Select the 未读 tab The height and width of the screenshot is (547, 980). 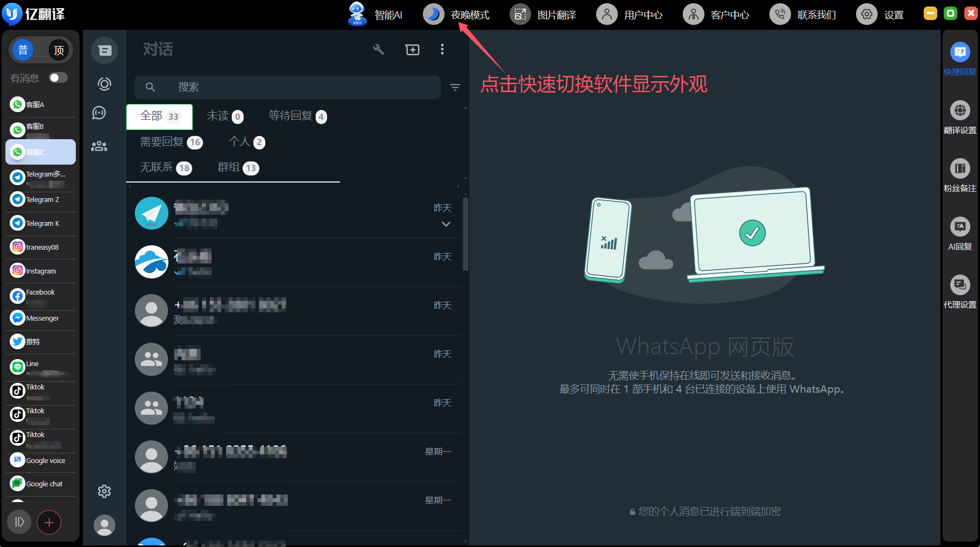[225, 116]
